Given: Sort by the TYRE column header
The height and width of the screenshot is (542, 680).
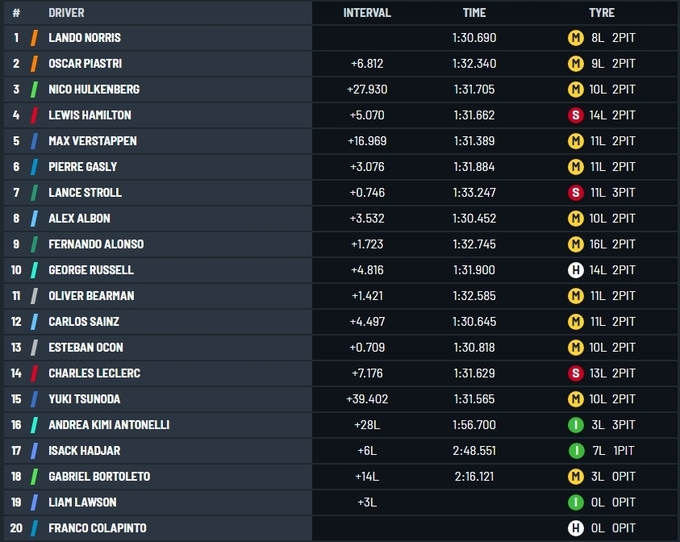Looking at the screenshot, I should 602,13.
